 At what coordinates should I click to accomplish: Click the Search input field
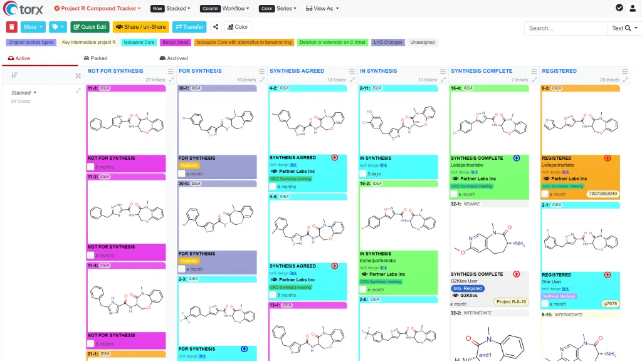(566, 28)
